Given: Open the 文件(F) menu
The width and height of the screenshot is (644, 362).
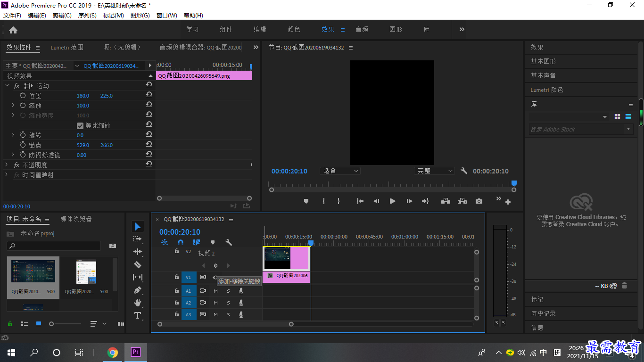Looking at the screenshot, I should (x=12, y=16).
